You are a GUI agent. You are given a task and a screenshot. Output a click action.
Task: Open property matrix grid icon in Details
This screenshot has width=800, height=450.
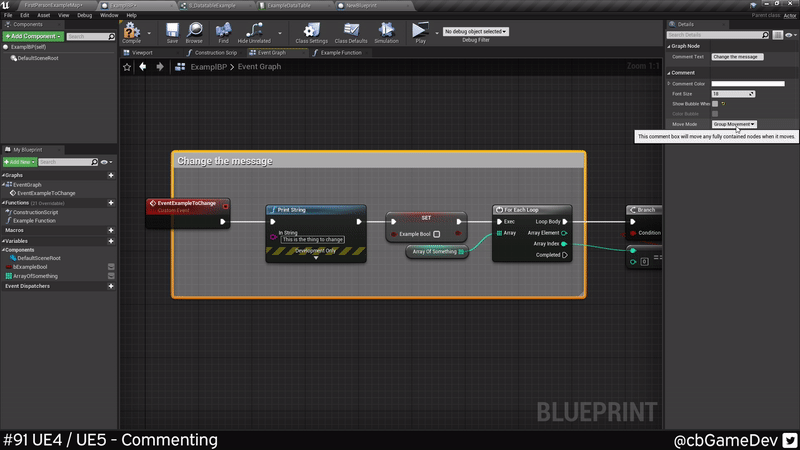coord(777,35)
